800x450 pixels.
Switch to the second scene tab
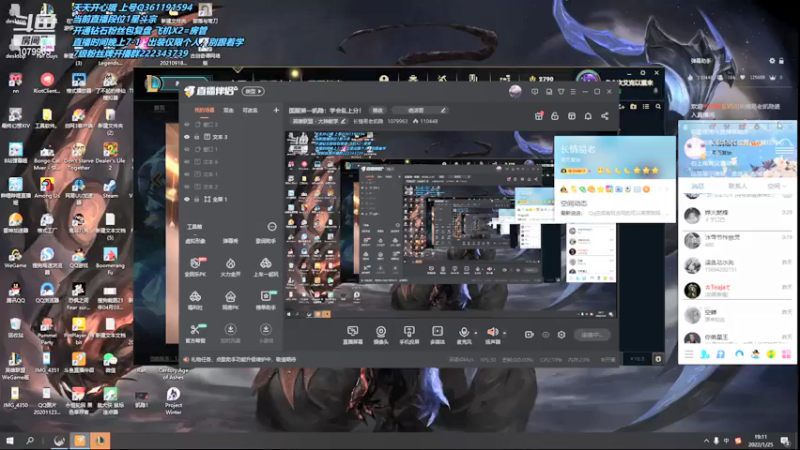click(228, 110)
